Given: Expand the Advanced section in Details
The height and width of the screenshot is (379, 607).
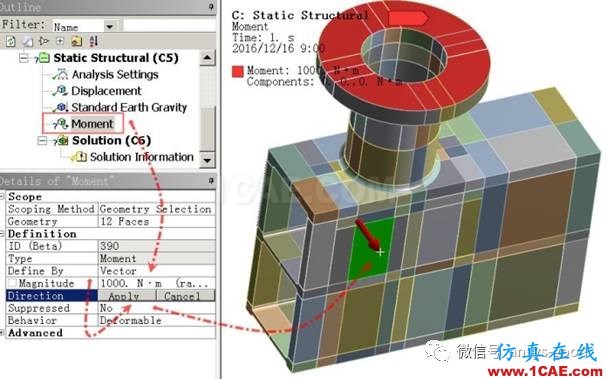Looking at the screenshot, I should (x=2, y=333).
